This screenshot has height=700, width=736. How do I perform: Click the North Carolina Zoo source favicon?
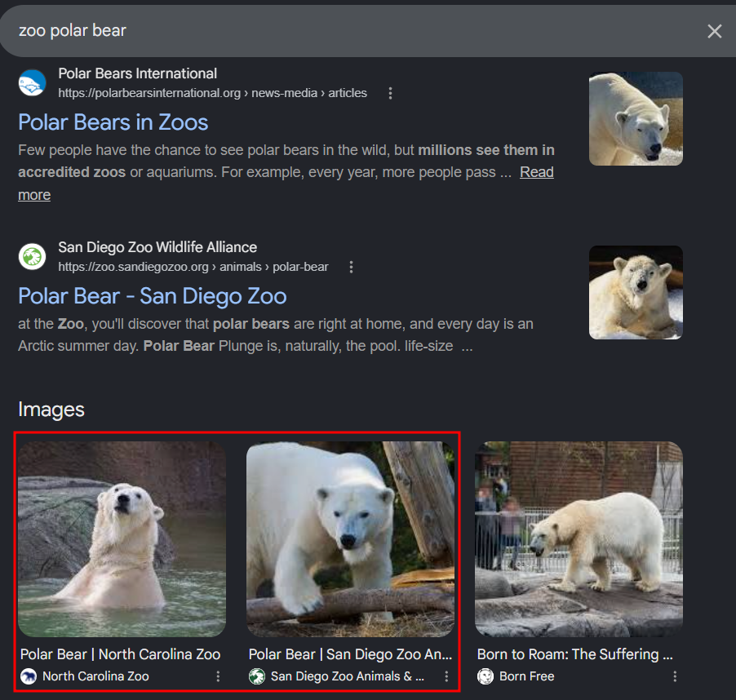point(29,676)
